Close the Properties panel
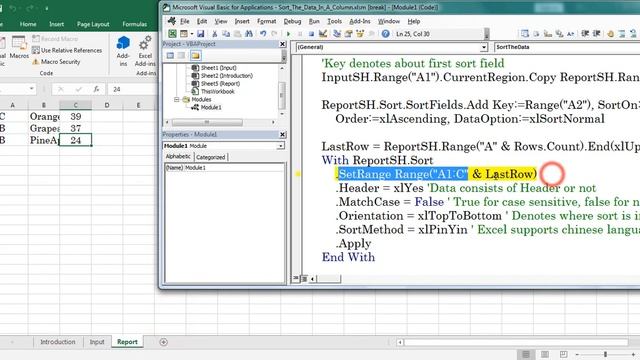The width and height of the screenshot is (640, 360). coord(282,134)
